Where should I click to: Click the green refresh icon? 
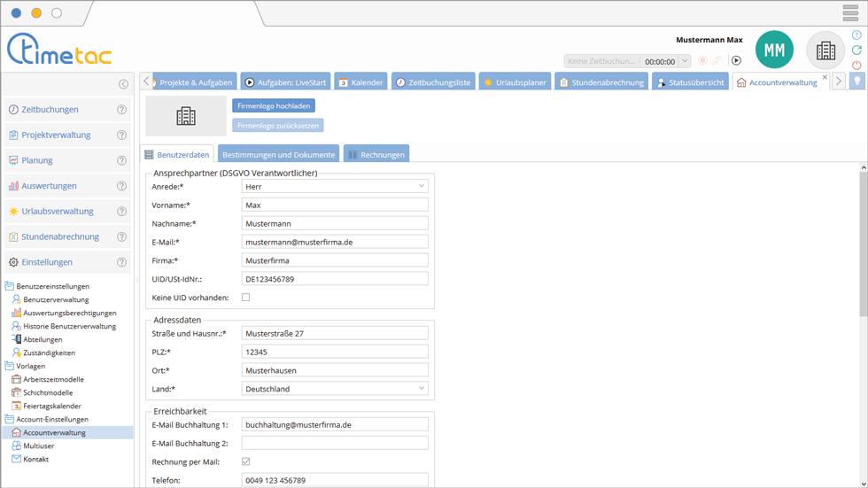click(856, 50)
